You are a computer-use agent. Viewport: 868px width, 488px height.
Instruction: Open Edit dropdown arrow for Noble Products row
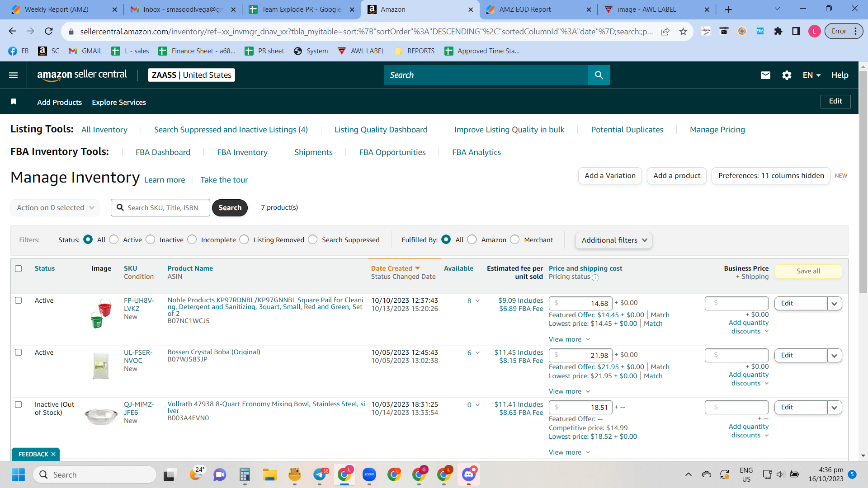834,304
